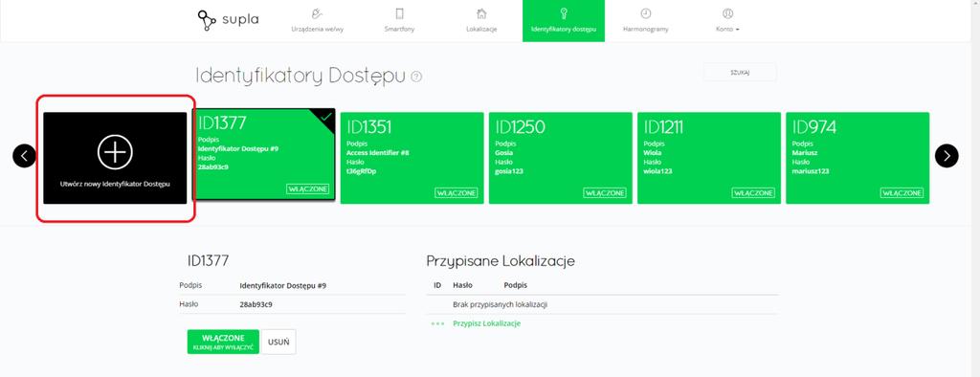This screenshot has height=377, width=980.
Task: Click password t36gRfDp on ID1351 card
Action: coord(361,170)
